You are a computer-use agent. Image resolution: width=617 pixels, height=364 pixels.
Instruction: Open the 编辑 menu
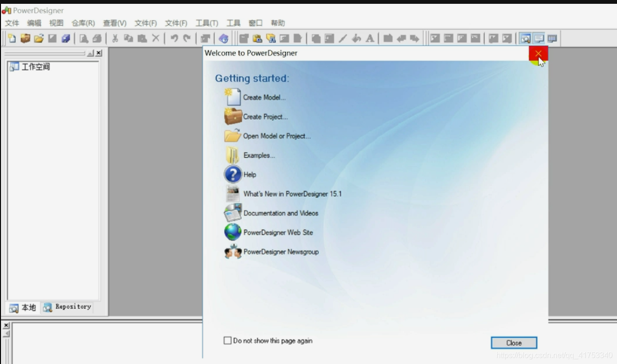point(34,23)
